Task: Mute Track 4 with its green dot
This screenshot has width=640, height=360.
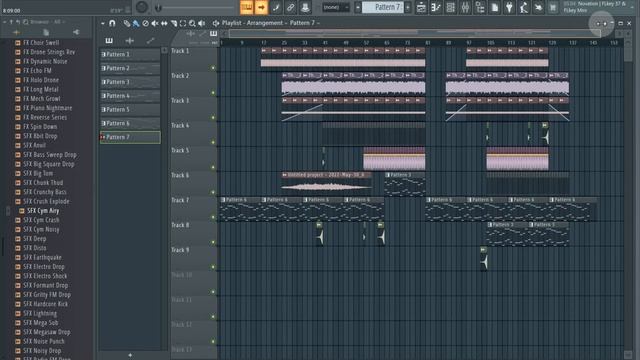Action: 213,143
